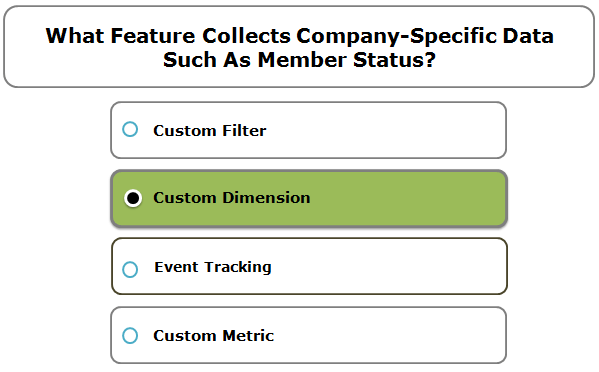This screenshot has height=372, width=599.
Task: Click the filled Custom Dimension radio button
Action: [x=133, y=198]
